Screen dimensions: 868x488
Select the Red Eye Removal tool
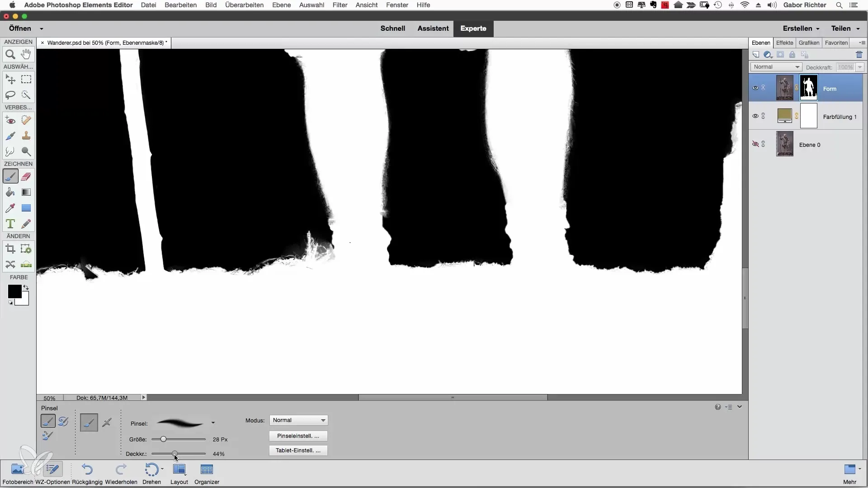[x=10, y=120]
